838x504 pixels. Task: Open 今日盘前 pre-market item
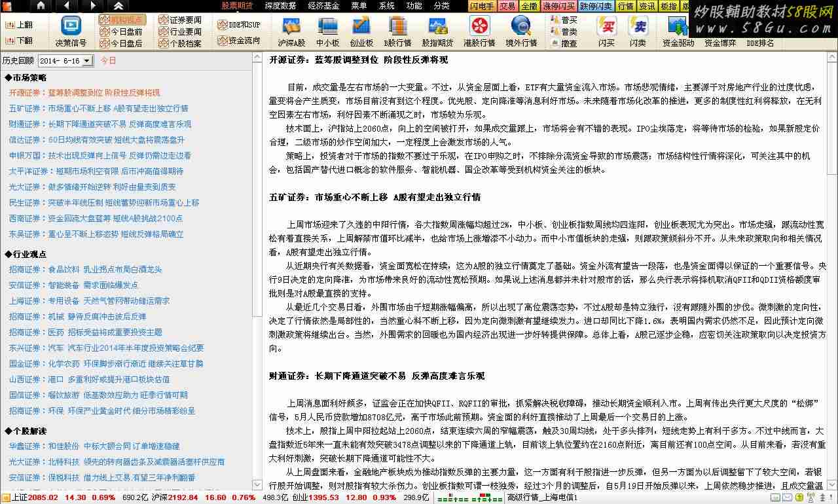[x=122, y=31]
